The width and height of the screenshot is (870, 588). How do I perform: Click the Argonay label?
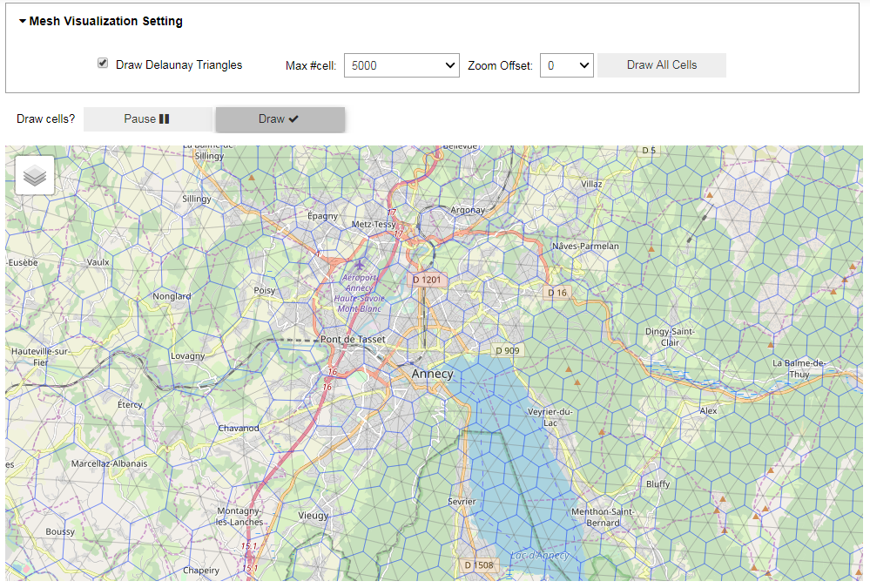[467, 210]
